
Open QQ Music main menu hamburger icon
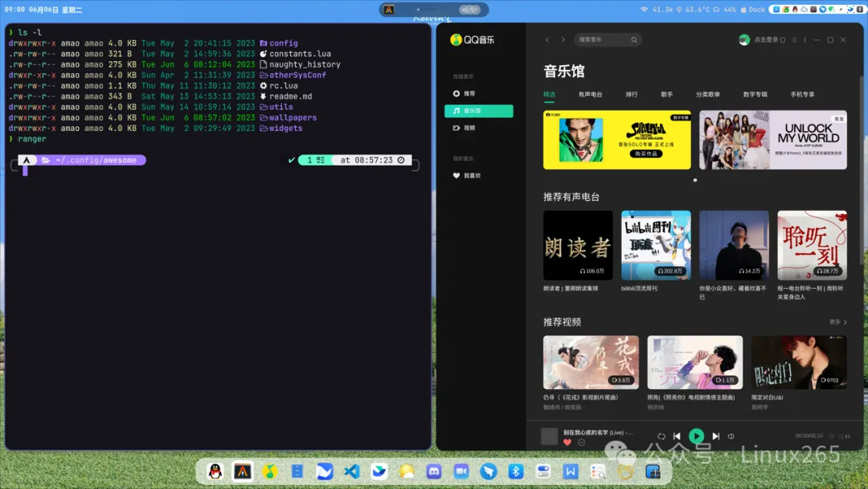(x=794, y=40)
